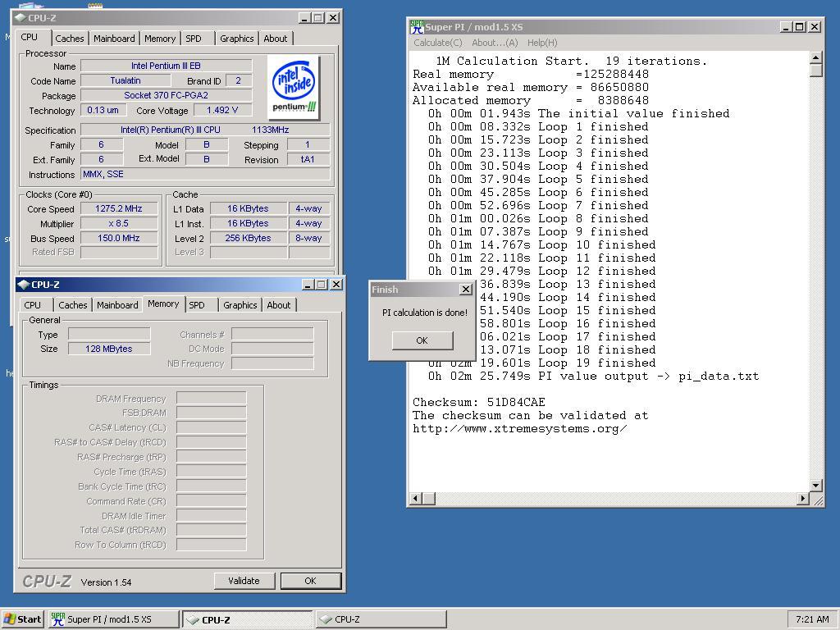Viewport: 840px width, 630px height.
Task: Click the CPU-Z icon in back window title bar
Action: point(21,18)
